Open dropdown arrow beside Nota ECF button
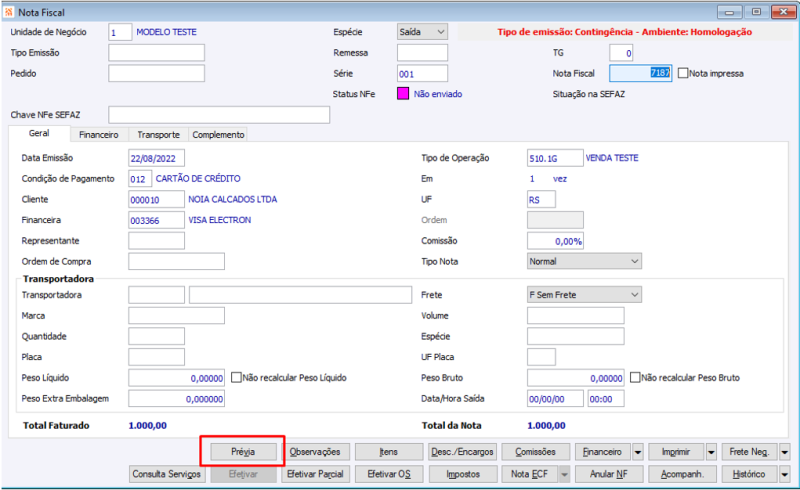 click(x=564, y=474)
